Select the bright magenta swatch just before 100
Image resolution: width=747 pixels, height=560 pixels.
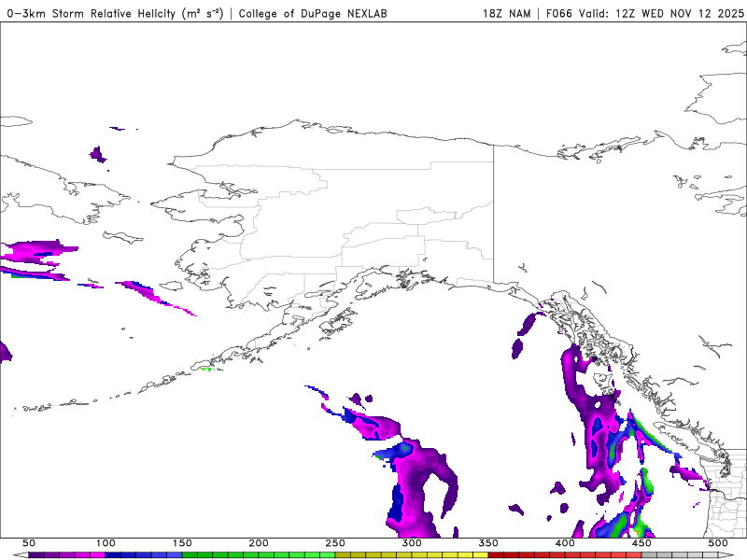98,555
